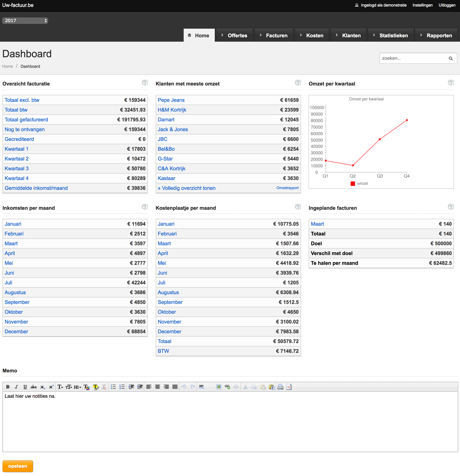Insert a bulleted list

(x=113, y=387)
